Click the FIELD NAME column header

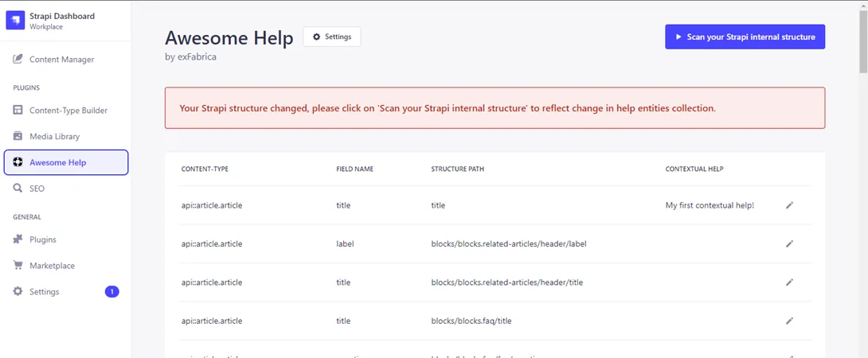(x=355, y=169)
